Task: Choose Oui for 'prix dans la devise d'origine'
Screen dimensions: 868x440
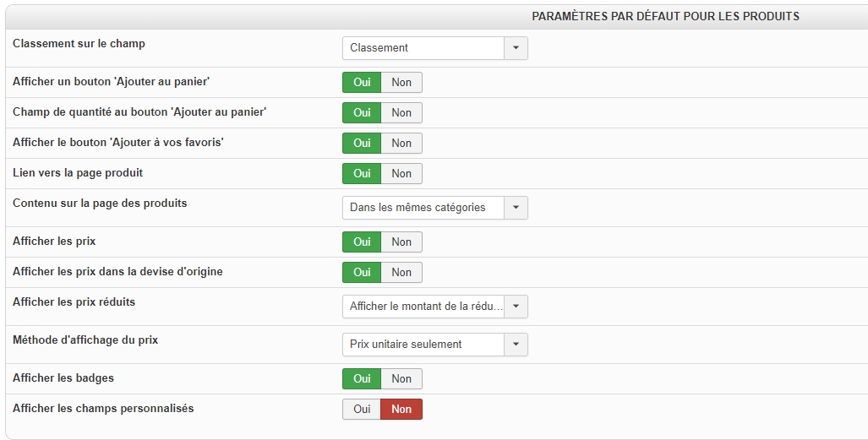Action: (362, 273)
